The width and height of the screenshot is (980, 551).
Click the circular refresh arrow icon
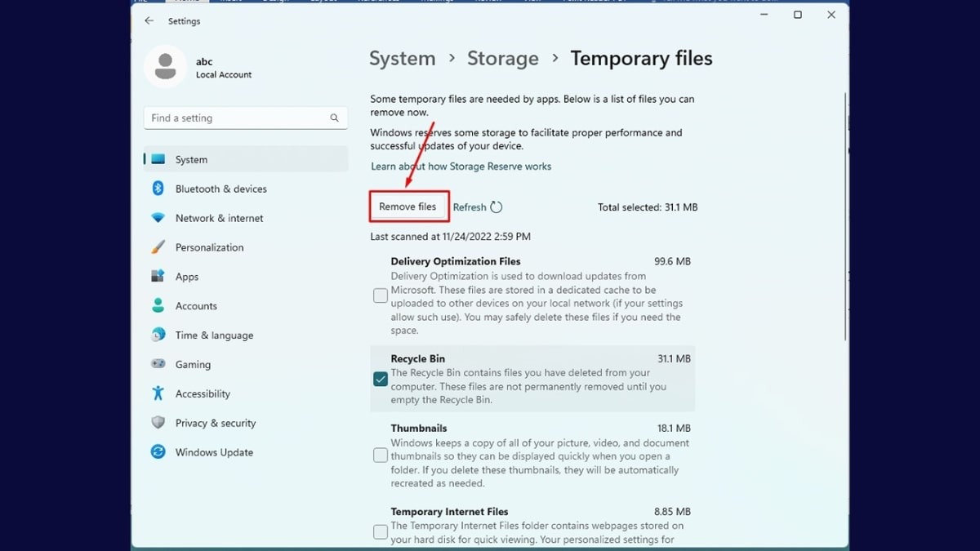point(497,207)
